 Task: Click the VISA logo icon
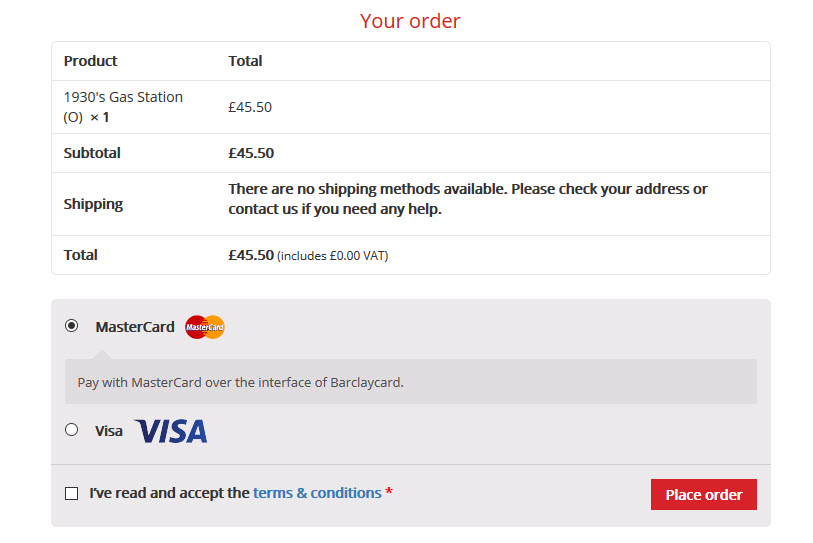171,431
